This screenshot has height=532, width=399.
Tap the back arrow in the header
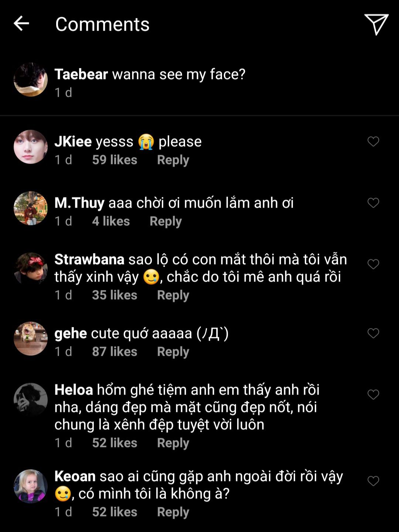pos(21,24)
